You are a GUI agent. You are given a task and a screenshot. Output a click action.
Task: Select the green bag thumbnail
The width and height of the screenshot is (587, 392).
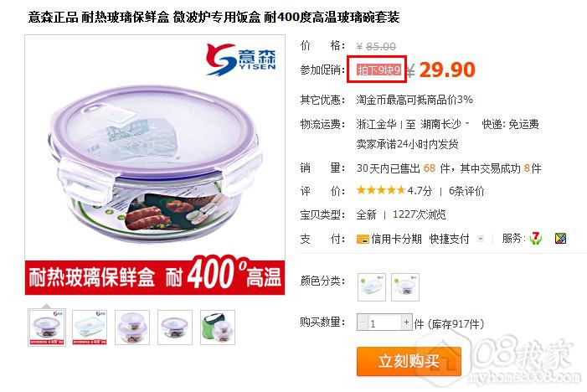tap(218, 328)
